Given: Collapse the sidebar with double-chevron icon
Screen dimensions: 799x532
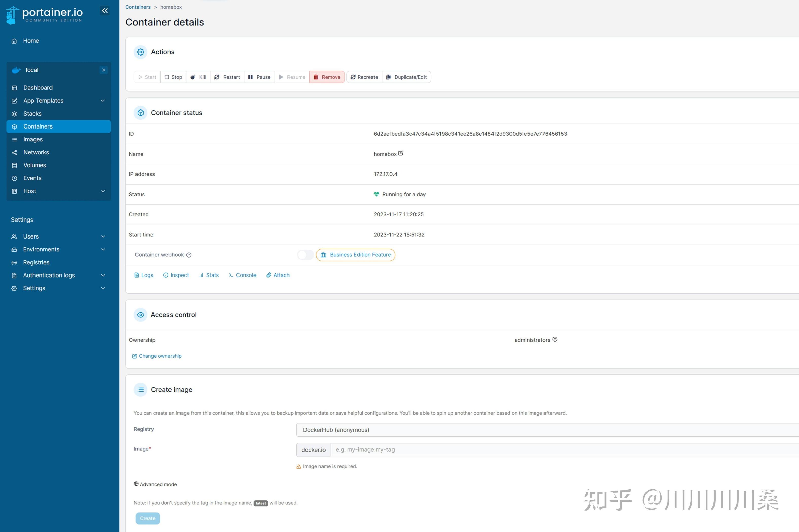Looking at the screenshot, I should tap(105, 11).
